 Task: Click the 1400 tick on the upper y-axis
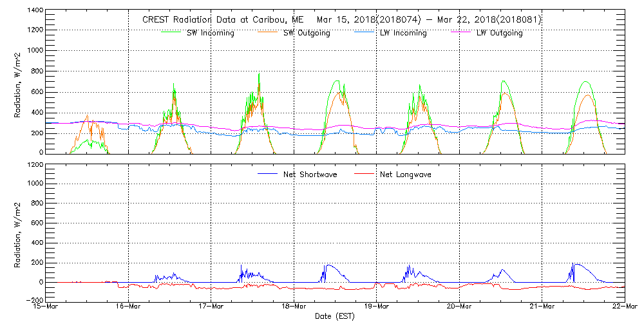34,12
